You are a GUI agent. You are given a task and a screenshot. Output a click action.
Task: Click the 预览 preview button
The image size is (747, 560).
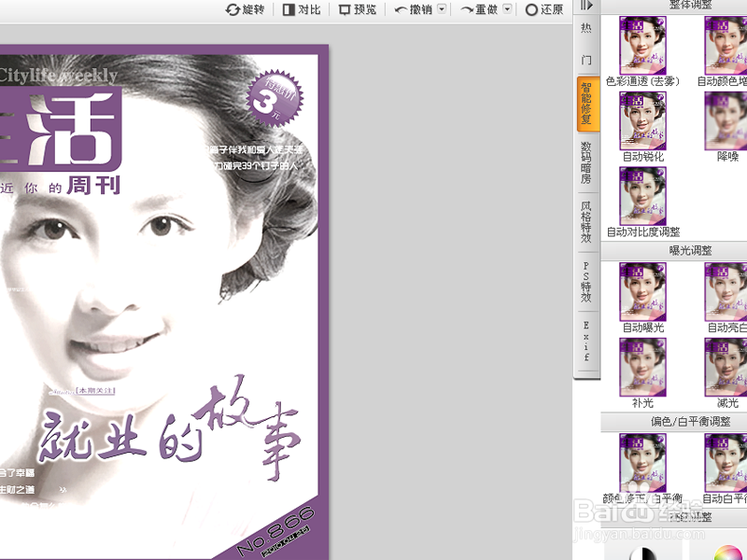[358, 9]
